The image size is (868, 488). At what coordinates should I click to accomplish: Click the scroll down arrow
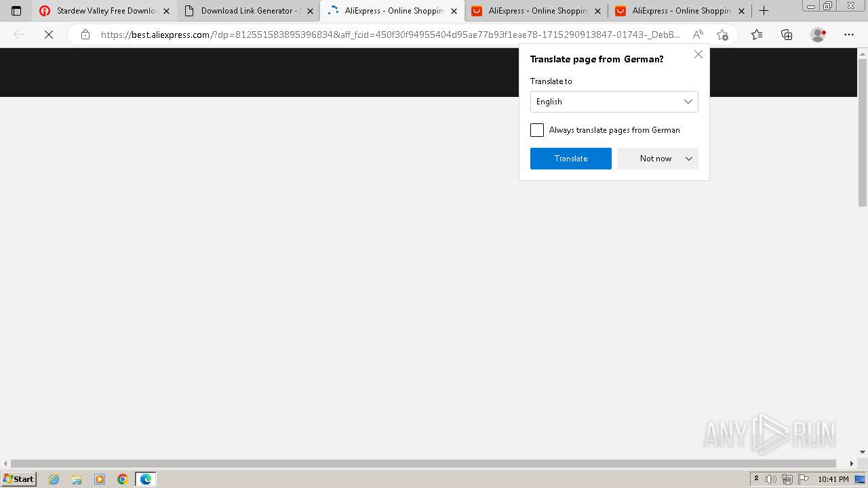click(863, 452)
